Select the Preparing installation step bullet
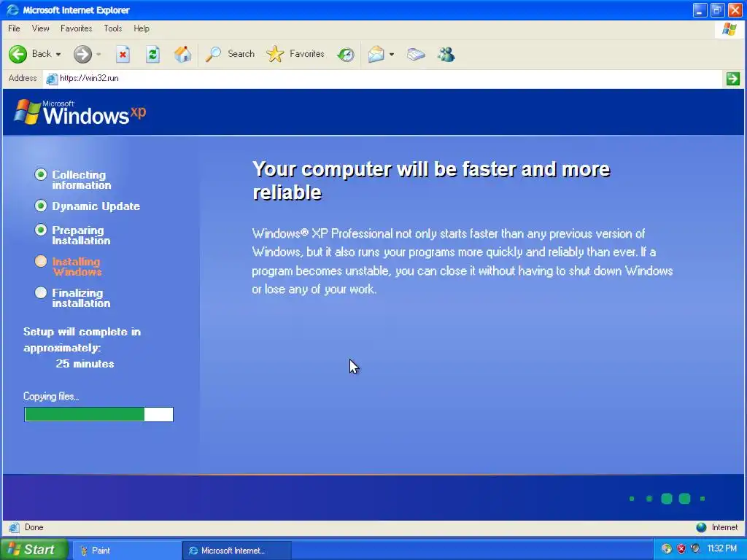Screen dimensions: 747x560 coord(41,230)
